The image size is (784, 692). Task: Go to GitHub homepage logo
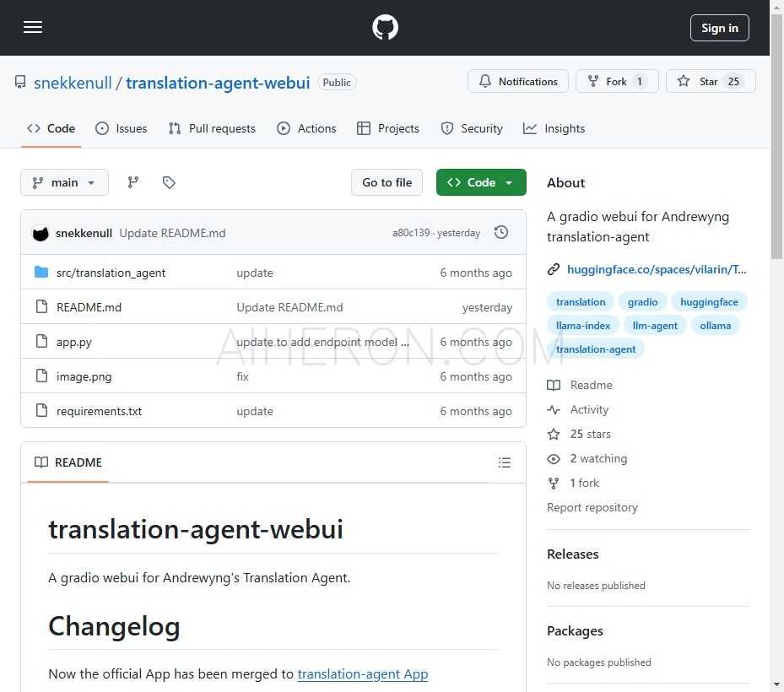point(385,27)
